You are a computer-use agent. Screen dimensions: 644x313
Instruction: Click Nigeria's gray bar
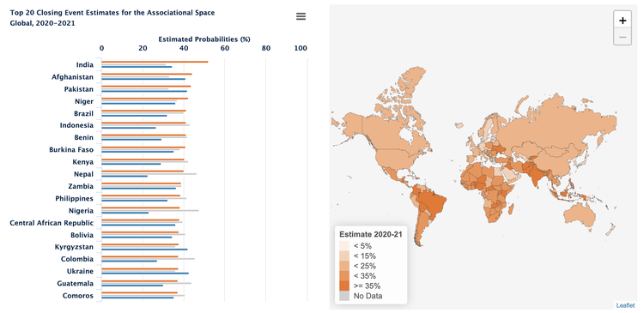pyautogui.click(x=150, y=210)
